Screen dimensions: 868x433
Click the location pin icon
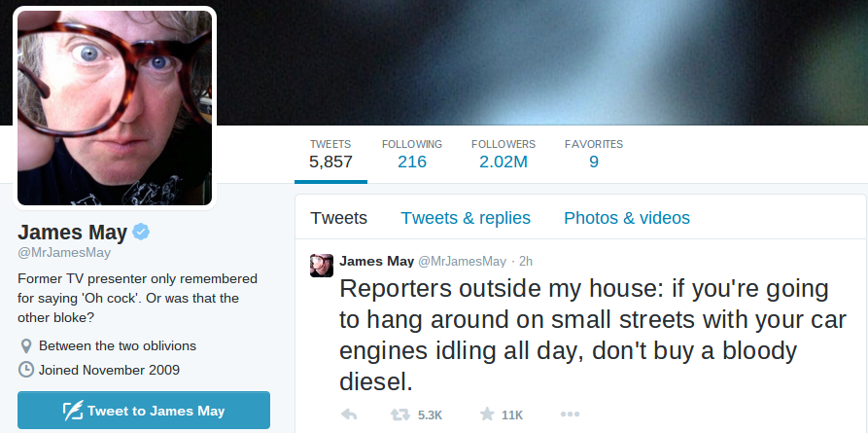pyautogui.click(x=26, y=346)
